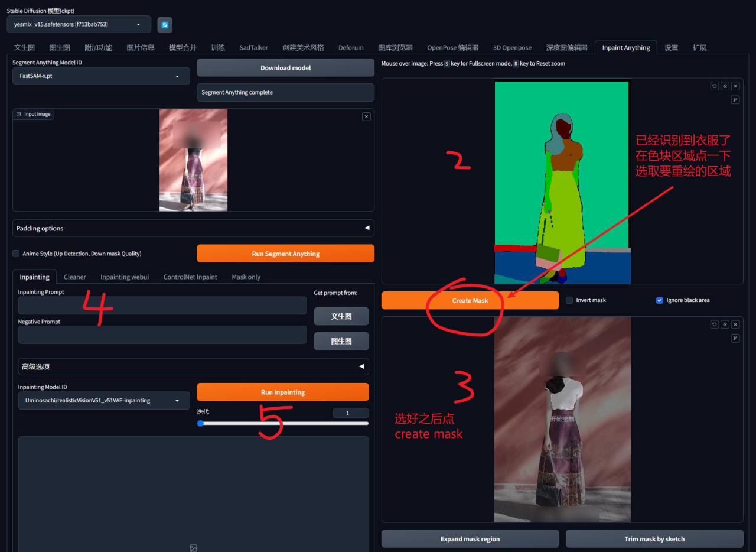Click eraser icon on segmentation image
The height and width of the screenshot is (552, 756).
coord(725,86)
